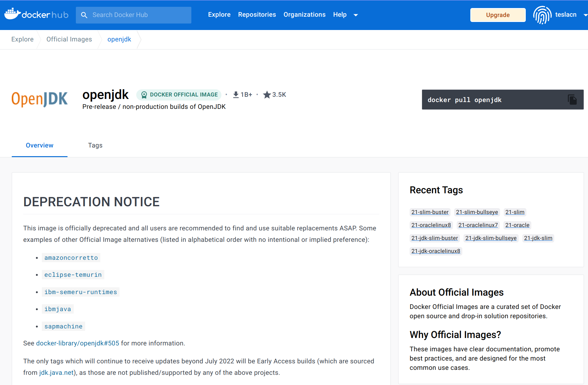Select the Overview tab
This screenshot has width=588, height=385.
point(39,145)
